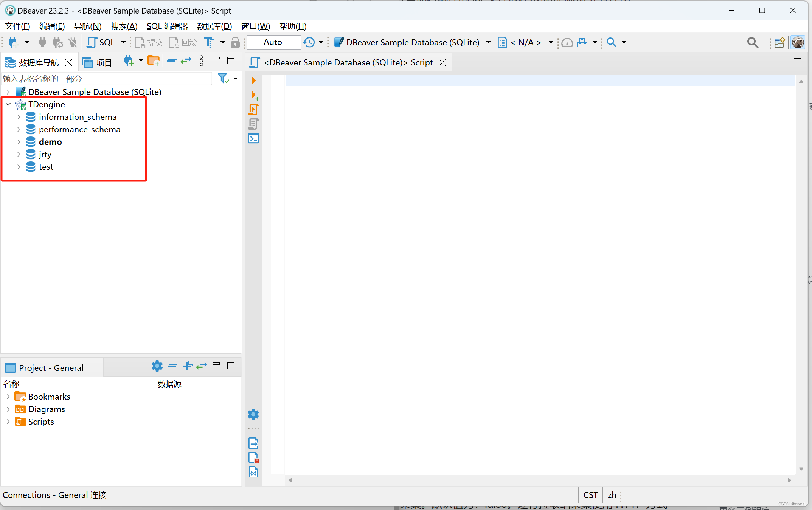Click the new database connection plug icon
This screenshot has height=510, width=812.
(13, 42)
